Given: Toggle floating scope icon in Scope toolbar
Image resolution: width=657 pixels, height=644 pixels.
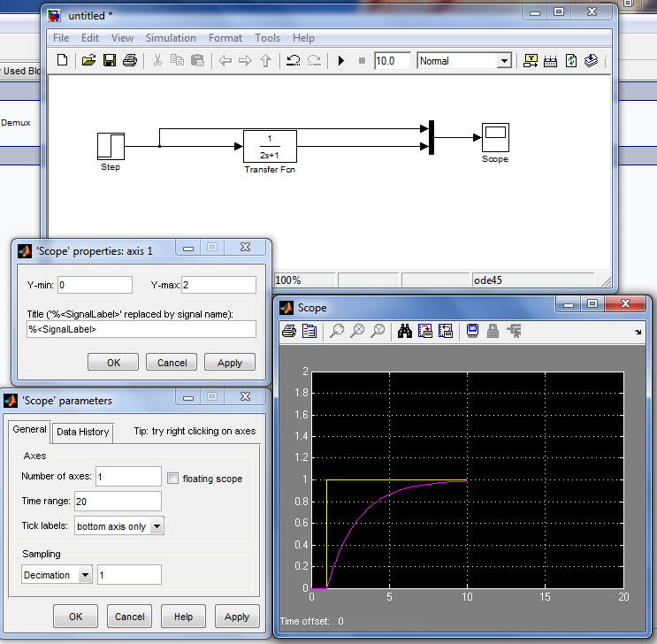Looking at the screenshot, I should [x=473, y=331].
